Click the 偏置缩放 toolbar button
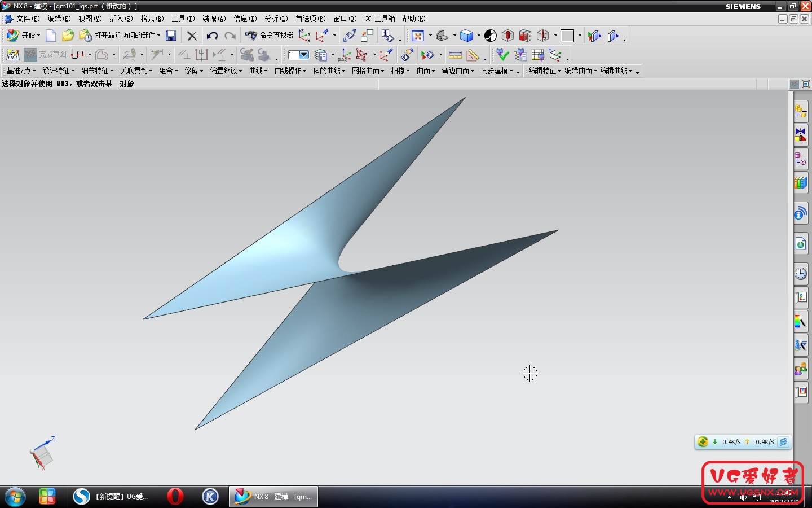The height and width of the screenshot is (508, 812). [x=226, y=71]
